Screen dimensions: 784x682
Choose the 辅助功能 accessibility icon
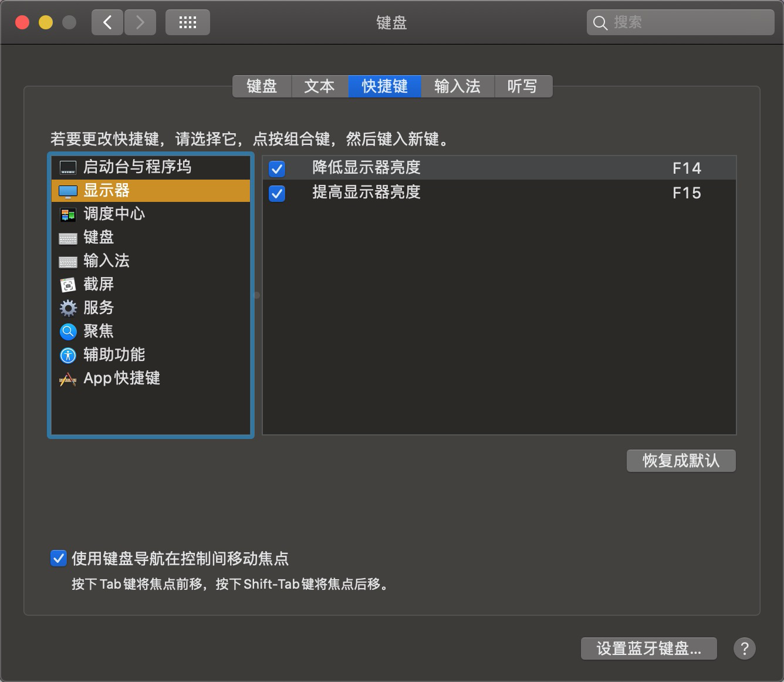[68, 355]
